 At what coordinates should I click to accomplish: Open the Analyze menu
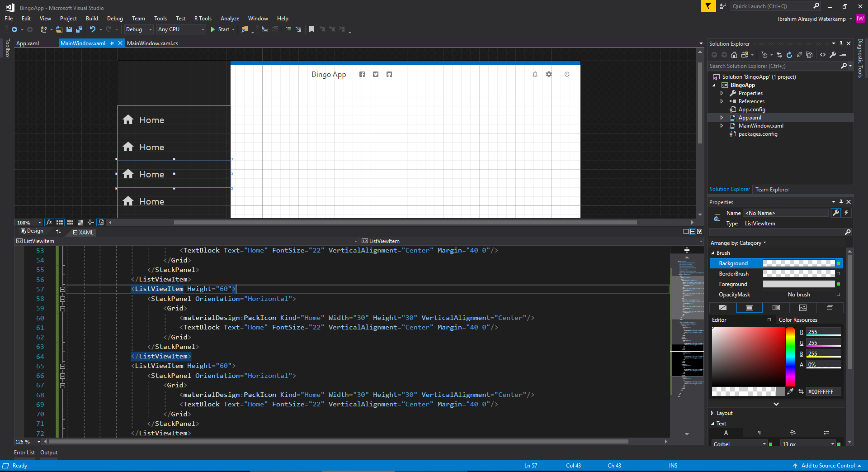click(230, 19)
